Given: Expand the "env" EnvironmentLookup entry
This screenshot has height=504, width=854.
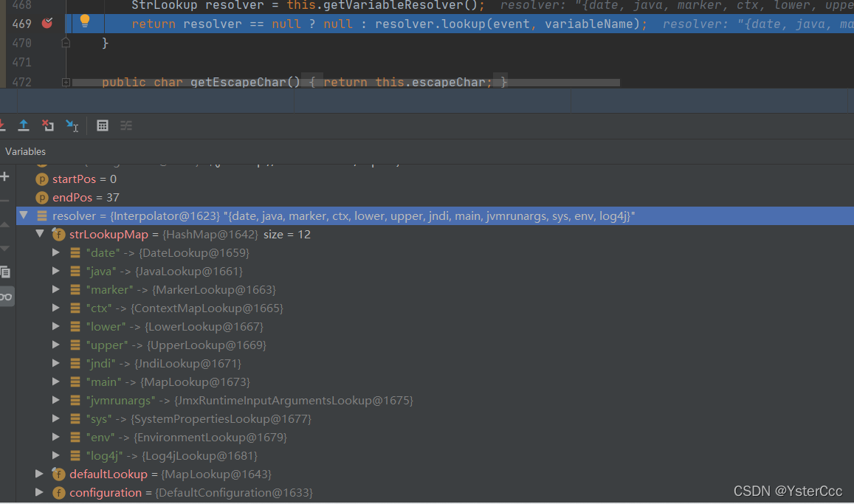Looking at the screenshot, I should click(x=55, y=437).
